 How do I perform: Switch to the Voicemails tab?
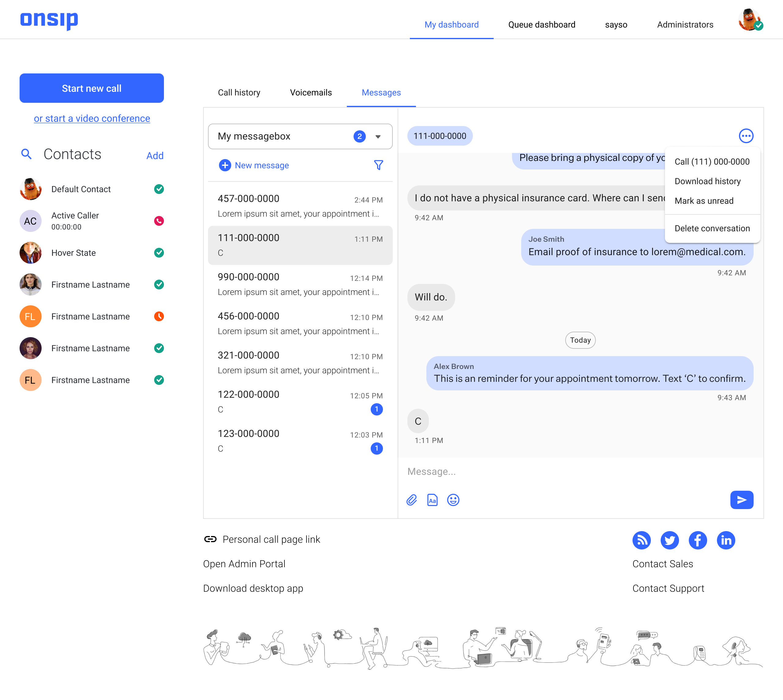tap(311, 92)
